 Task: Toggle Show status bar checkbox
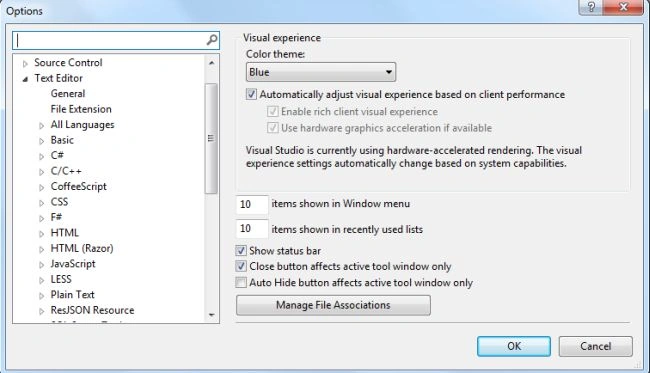241,250
